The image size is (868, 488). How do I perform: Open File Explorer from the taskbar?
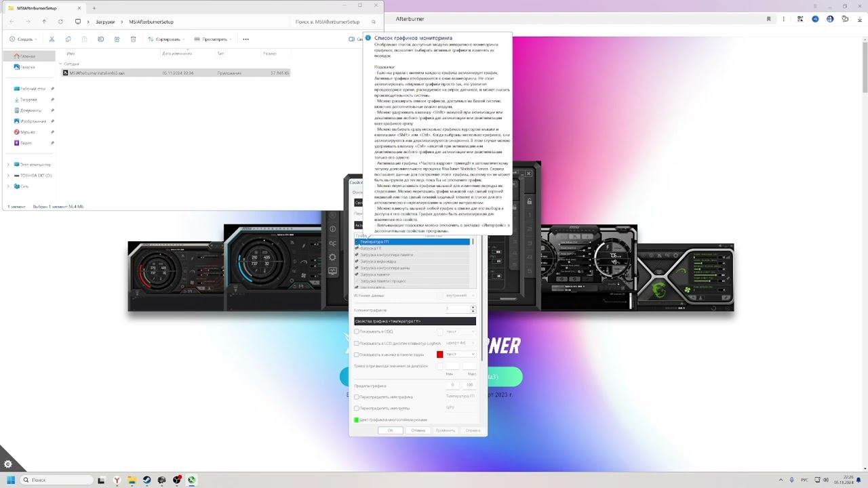[132, 480]
